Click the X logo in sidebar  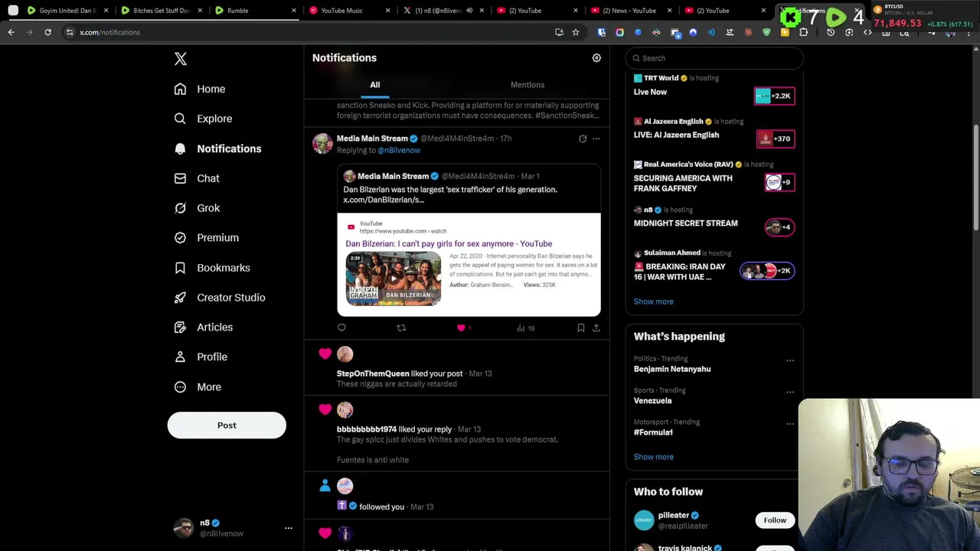pos(181,59)
